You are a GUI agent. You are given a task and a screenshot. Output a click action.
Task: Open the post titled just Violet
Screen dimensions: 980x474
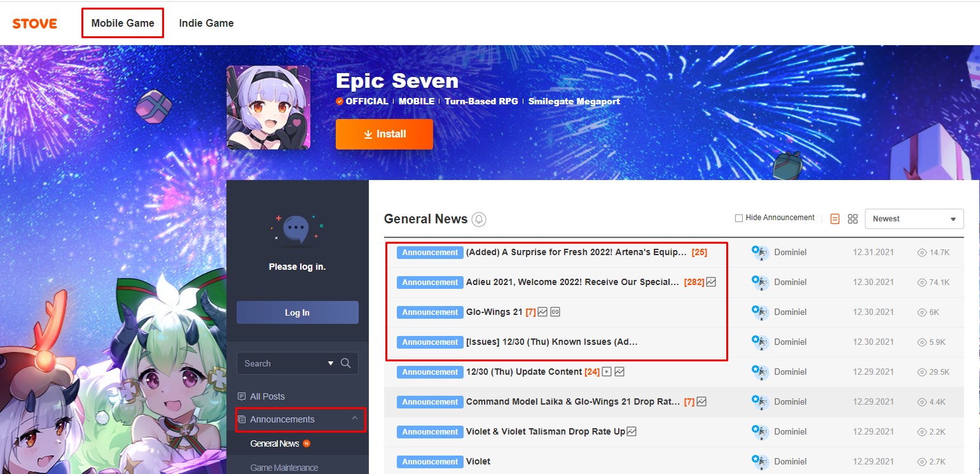pyautogui.click(x=478, y=462)
